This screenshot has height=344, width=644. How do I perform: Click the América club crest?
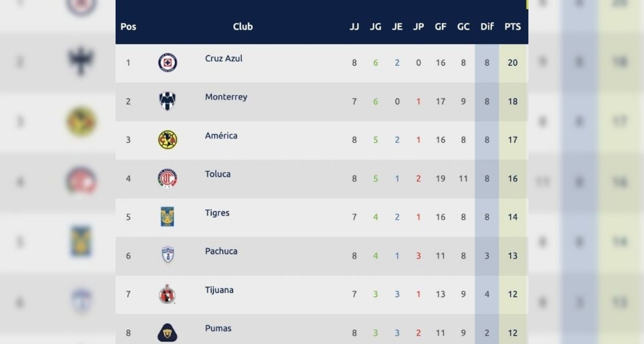pyautogui.click(x=166, y=140)
